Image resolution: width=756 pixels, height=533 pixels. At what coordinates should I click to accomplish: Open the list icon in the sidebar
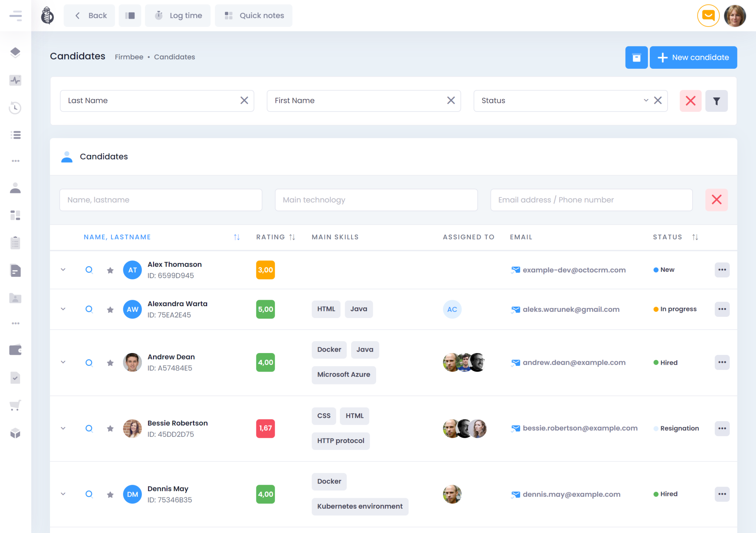coord(15,135)
